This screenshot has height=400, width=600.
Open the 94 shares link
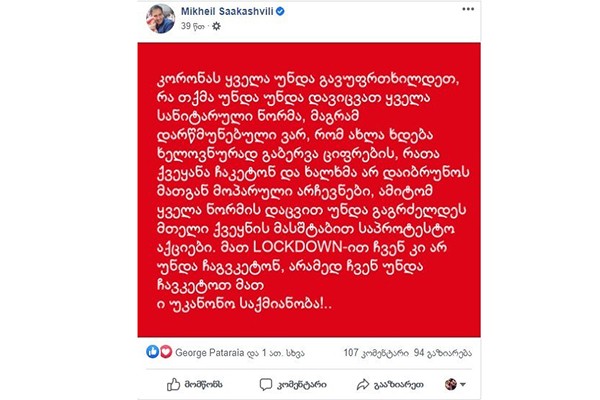coord(443,353)
